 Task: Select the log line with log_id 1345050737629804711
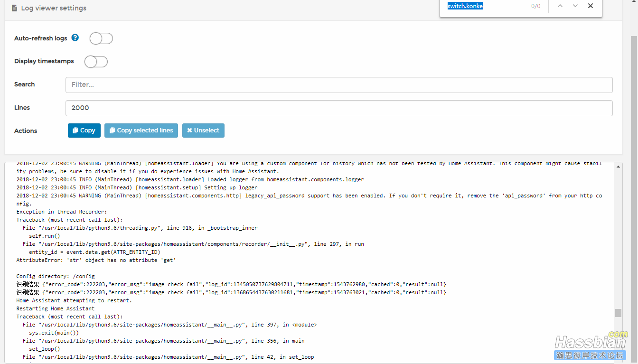point(231,284)
